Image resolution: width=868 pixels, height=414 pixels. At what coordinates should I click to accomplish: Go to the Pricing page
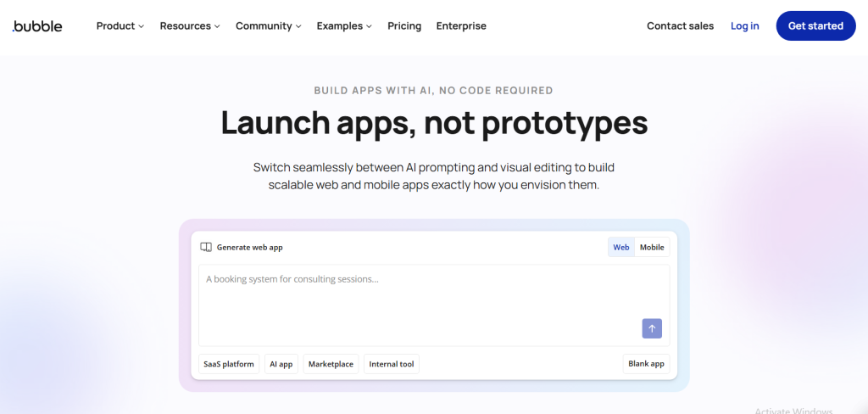pos(404,26)
